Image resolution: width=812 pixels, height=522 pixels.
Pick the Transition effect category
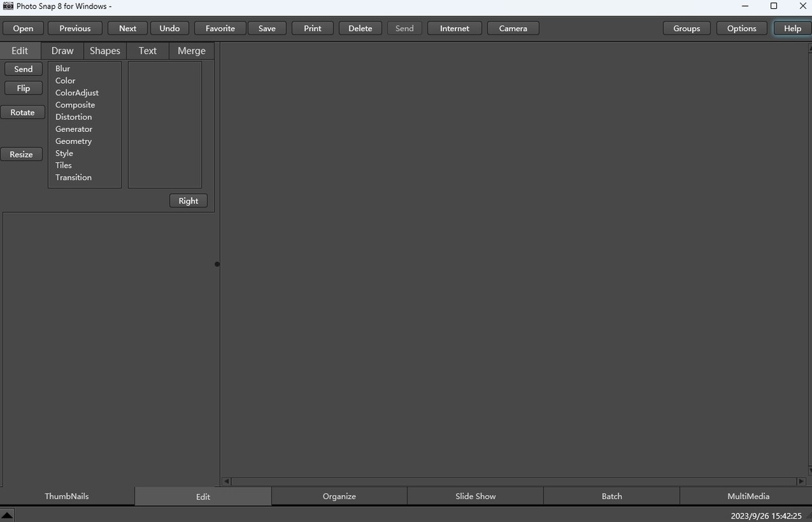[74, 177]
